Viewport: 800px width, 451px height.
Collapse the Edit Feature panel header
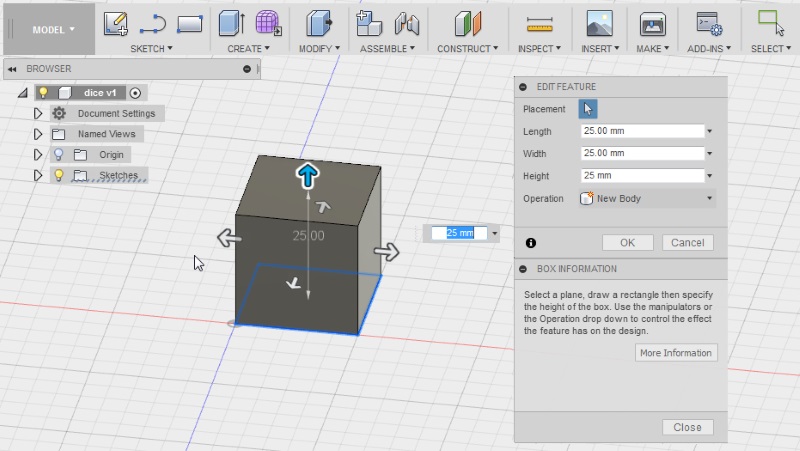[x=523, y=87]
